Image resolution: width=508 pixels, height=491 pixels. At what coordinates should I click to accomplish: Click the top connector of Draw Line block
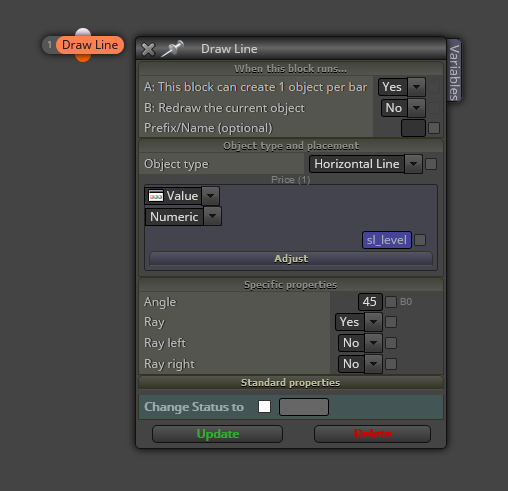coord(83,32)
